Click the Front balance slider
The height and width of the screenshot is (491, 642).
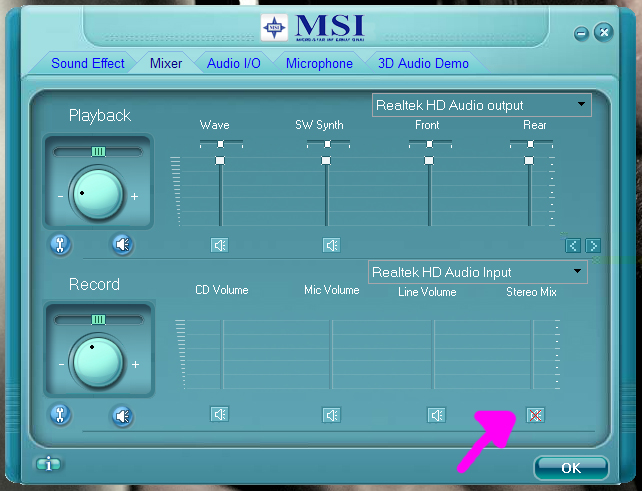[430, 144]
